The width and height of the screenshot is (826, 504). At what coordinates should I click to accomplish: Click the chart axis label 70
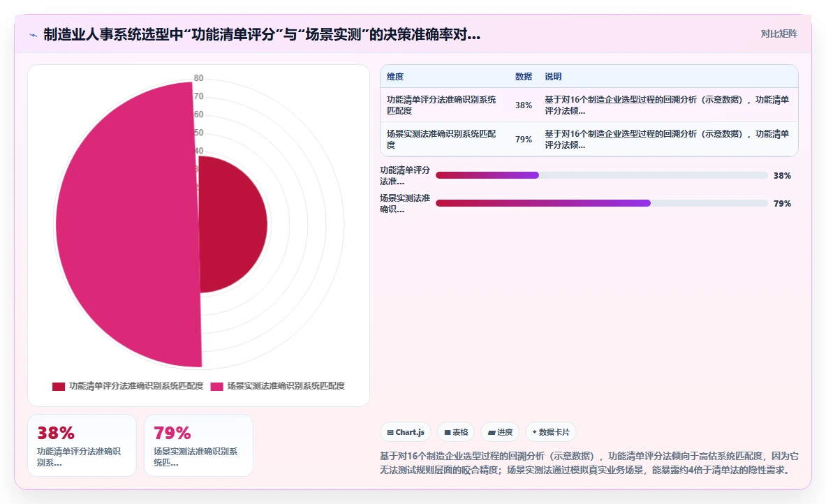pos(198,96)
